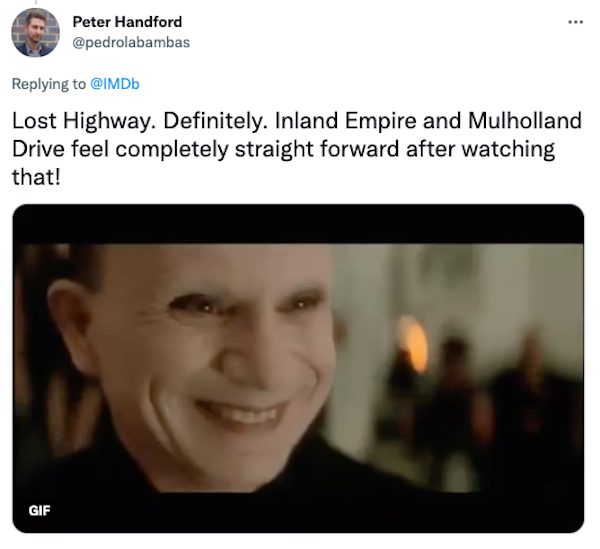Click the thread line above the avatar

pos(36,3)
